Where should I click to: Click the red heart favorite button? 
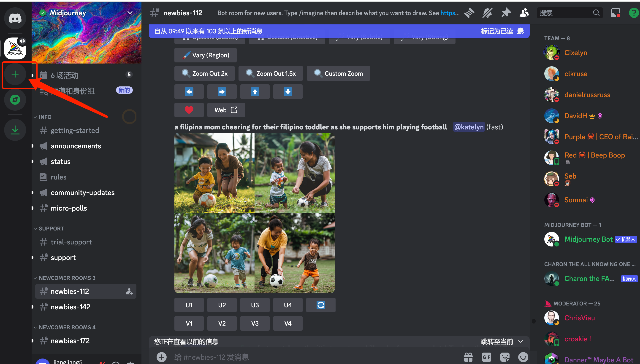(189, 110)
